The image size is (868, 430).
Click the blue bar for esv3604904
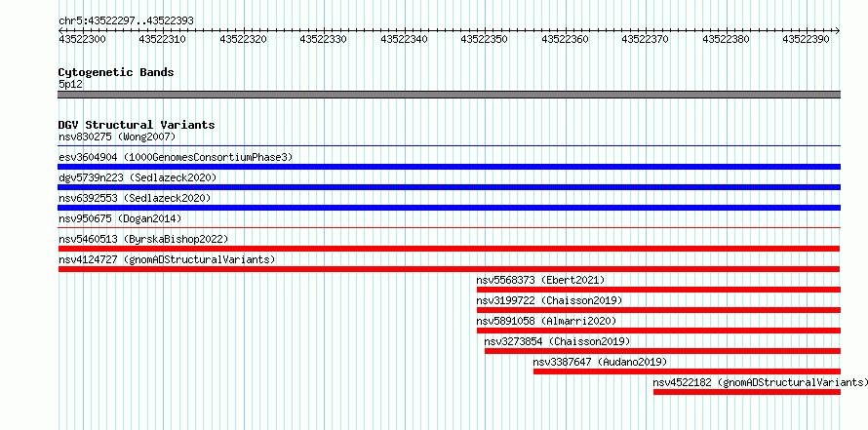(x=449, y=167)
